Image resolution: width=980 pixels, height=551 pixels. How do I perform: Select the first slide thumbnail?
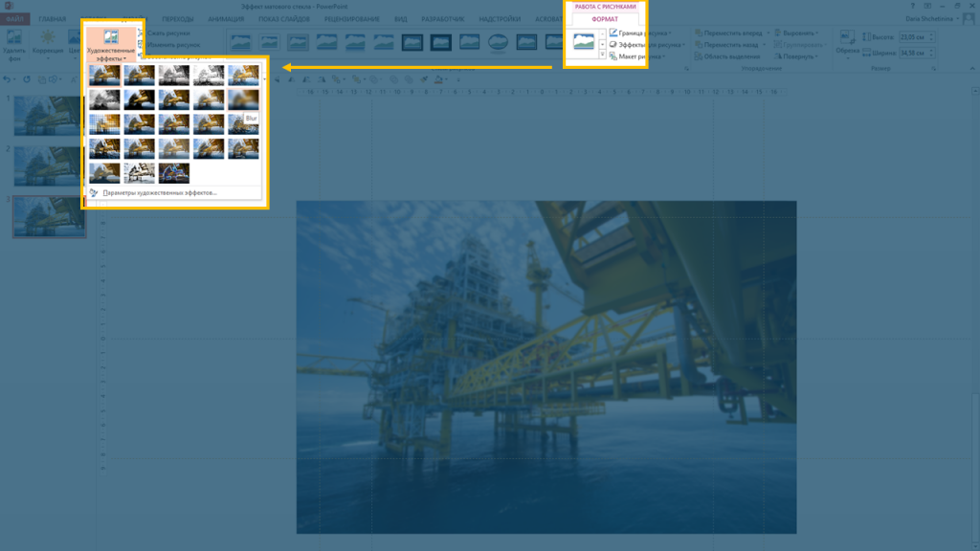(48, 115)
